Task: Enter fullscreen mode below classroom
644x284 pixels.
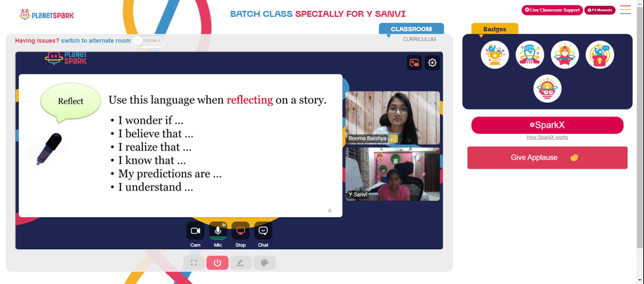Action: [x=194, y=263]
